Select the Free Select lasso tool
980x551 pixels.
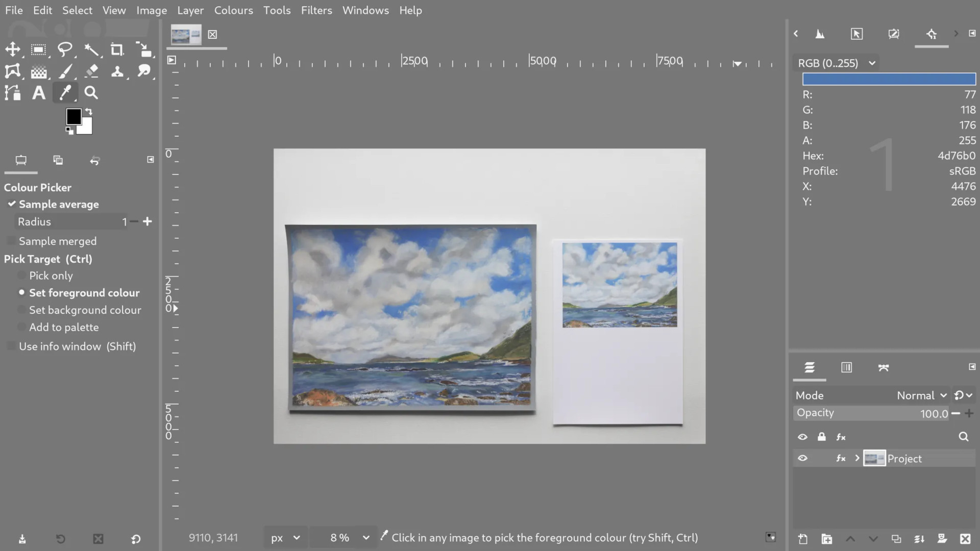[x=65, y=49]
